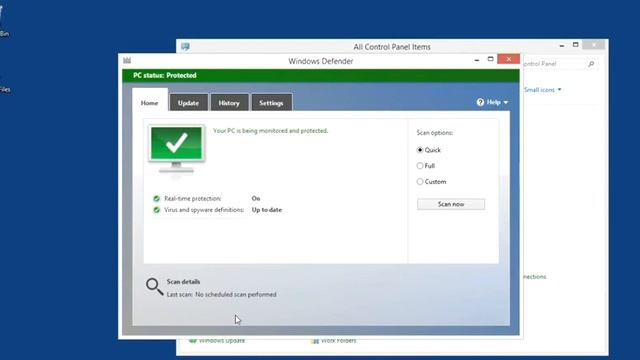Focus the Control Panel search field
Viewport: 640px width, 360px height.
tap(555, 64)
